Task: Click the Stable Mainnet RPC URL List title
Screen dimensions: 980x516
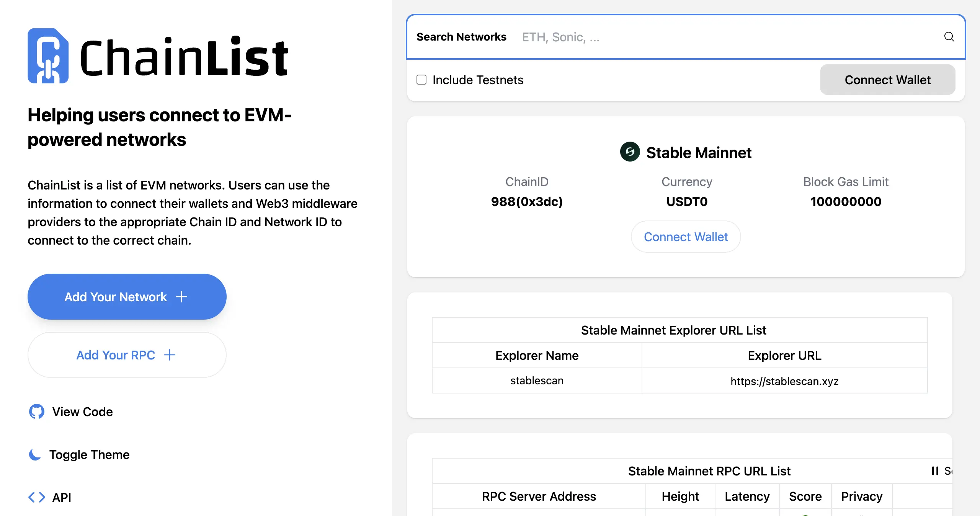Action: (709, 471)
